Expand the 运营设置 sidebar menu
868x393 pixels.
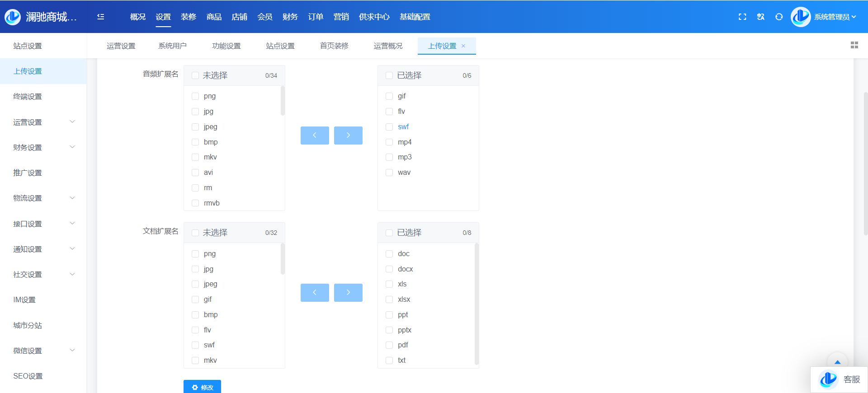click(x=43, y=122)
